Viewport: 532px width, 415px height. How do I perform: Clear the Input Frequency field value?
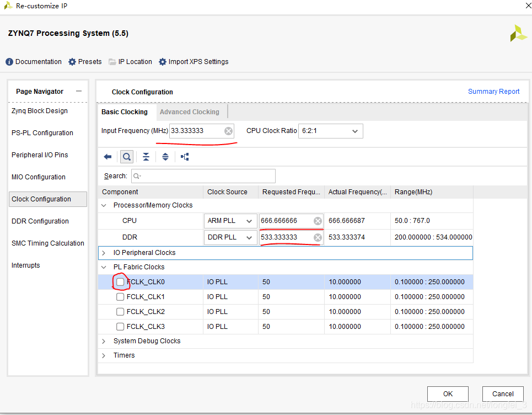[229, 131]
